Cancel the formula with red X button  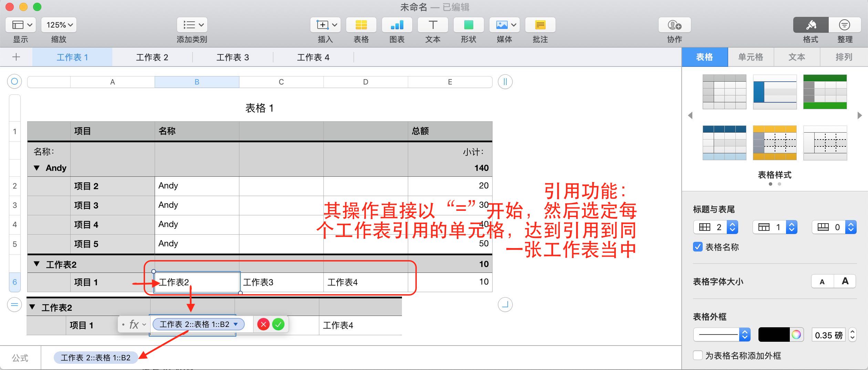(263, 325)
